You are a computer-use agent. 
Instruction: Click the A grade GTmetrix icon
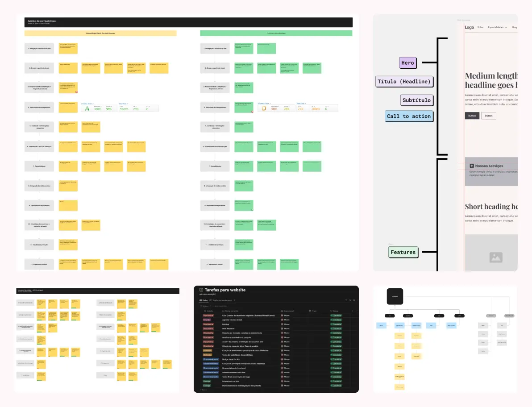(x=87, y=108)
